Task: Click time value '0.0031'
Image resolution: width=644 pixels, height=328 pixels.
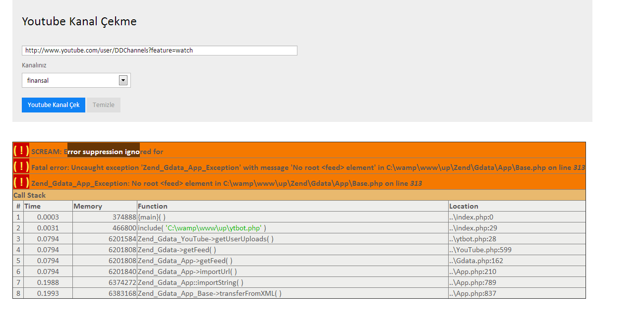Action: tap(48, 228)
